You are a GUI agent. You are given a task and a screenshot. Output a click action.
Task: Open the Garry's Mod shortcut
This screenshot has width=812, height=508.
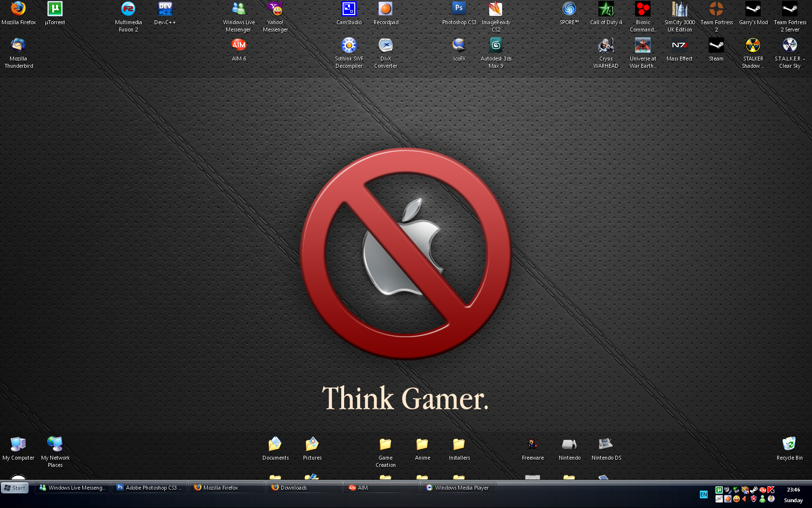point(753,13)
